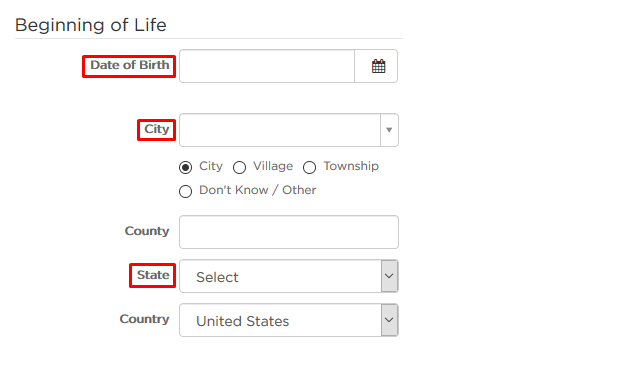Click the State field label

pyautogui.click(x=153, y=275)
